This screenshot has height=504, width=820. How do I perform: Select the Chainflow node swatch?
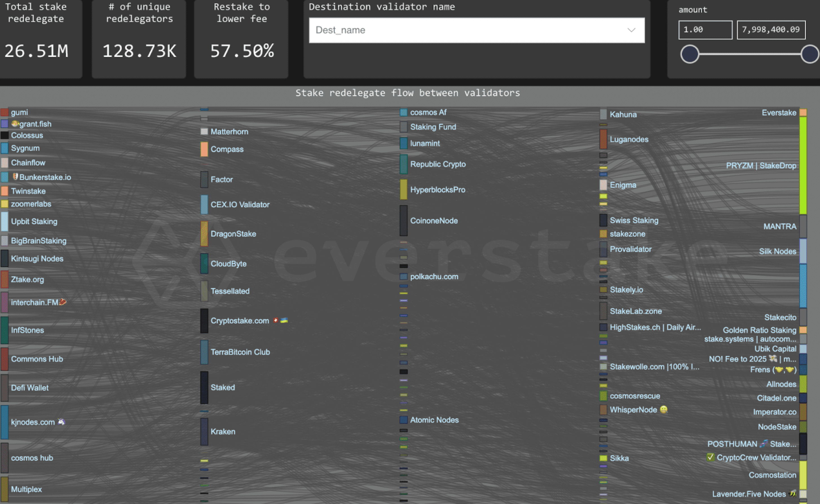coord(4,163)
